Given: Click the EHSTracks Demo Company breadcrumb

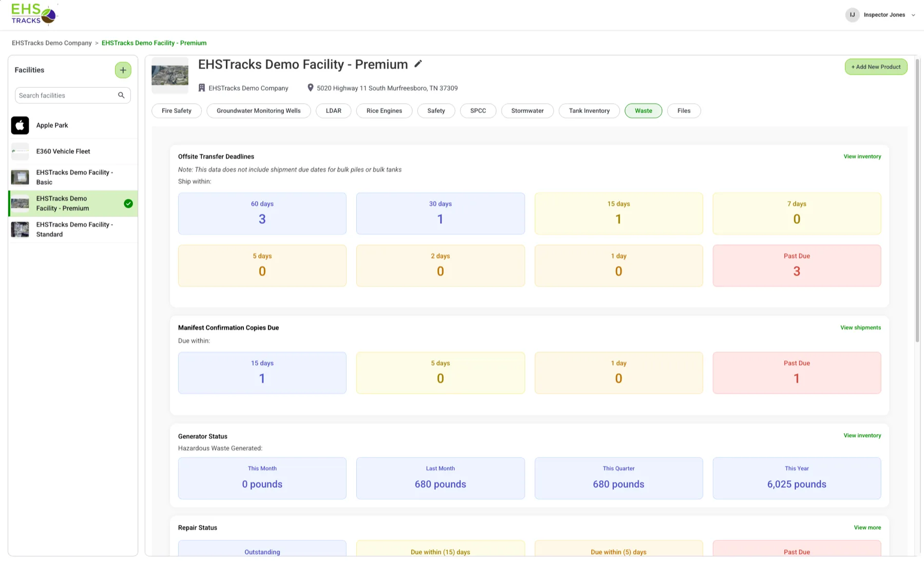Looking at the screenshot, I should (52, 43).
